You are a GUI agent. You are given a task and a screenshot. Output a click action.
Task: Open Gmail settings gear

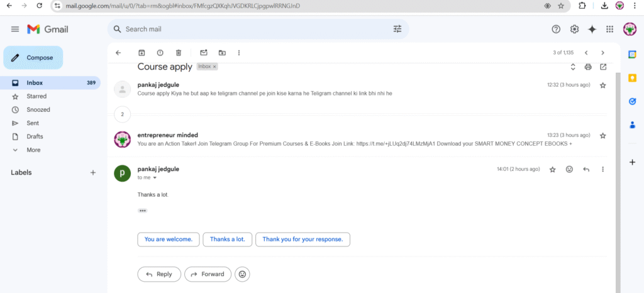(574, 29)
